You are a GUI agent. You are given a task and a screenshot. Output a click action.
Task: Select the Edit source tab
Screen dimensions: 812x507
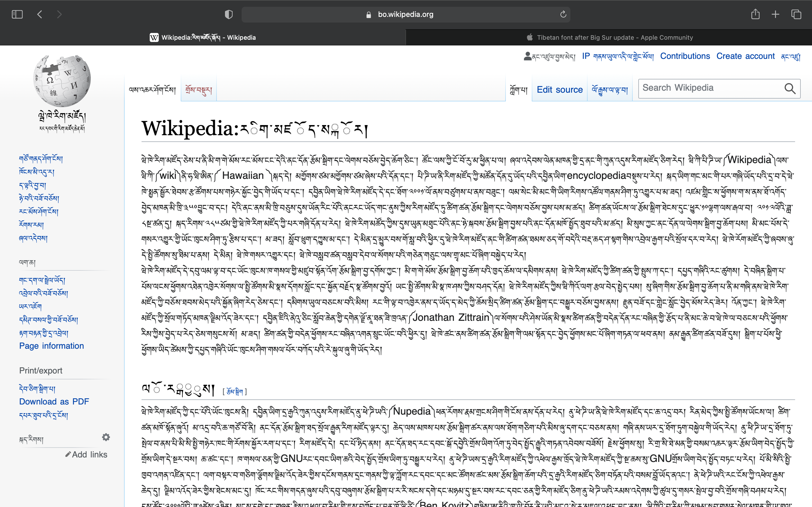559,90
